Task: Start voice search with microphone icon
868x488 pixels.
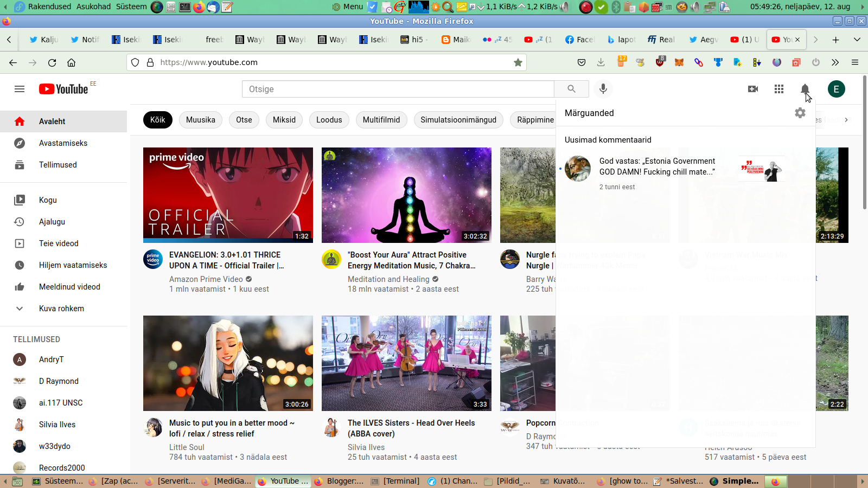Action: click(603, 89)
